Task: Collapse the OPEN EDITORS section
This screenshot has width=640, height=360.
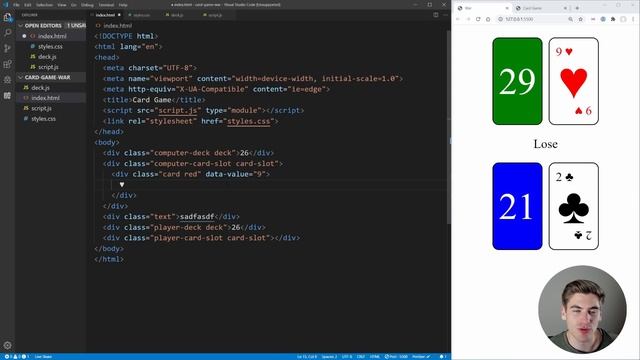Action: 51,25
